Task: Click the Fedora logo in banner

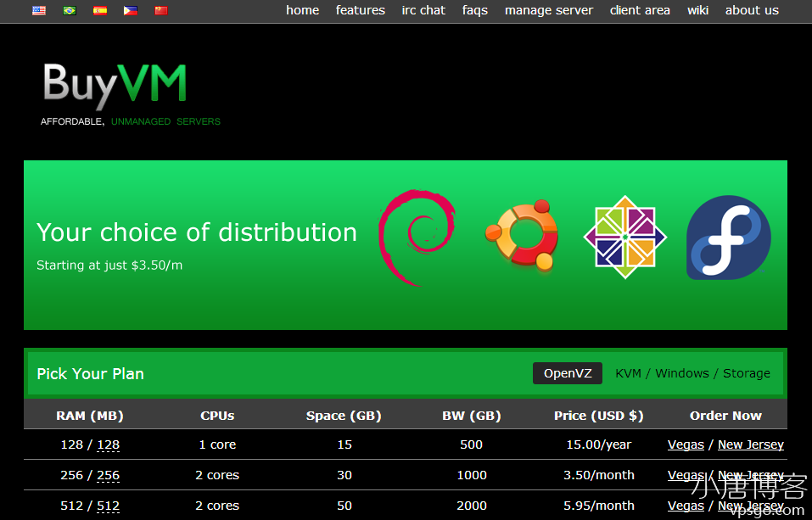Action: pos(729,238)
